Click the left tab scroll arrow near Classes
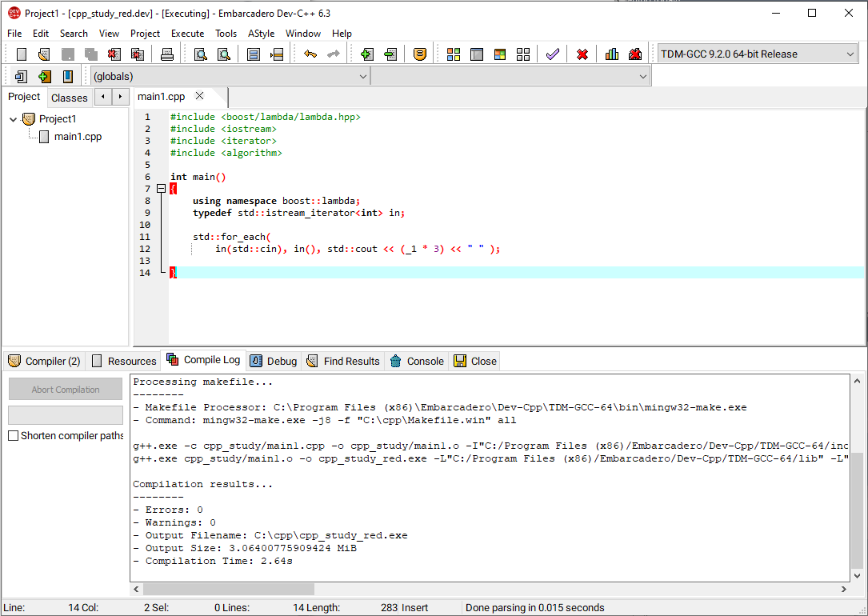Image resolution: width=868 pixels, height=616 pixels. [x=103, y=97]
